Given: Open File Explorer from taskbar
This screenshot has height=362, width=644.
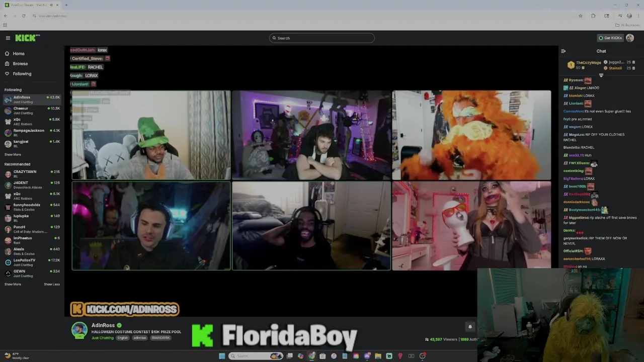Looking at the screenshot, I should [x=378, y=356].
